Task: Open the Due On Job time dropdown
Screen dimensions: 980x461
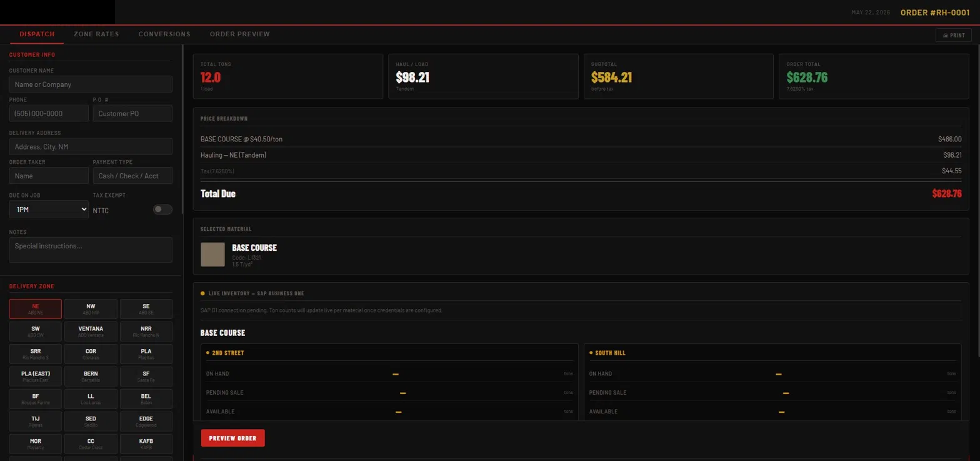Action: point(49,210)
